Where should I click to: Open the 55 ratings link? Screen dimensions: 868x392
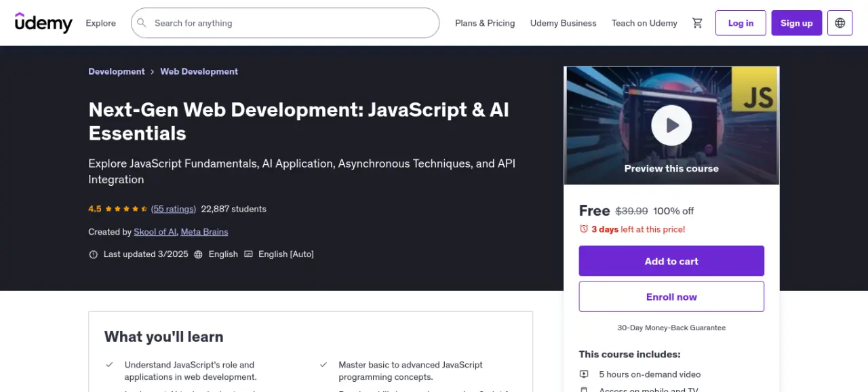(x=174, y=209)
